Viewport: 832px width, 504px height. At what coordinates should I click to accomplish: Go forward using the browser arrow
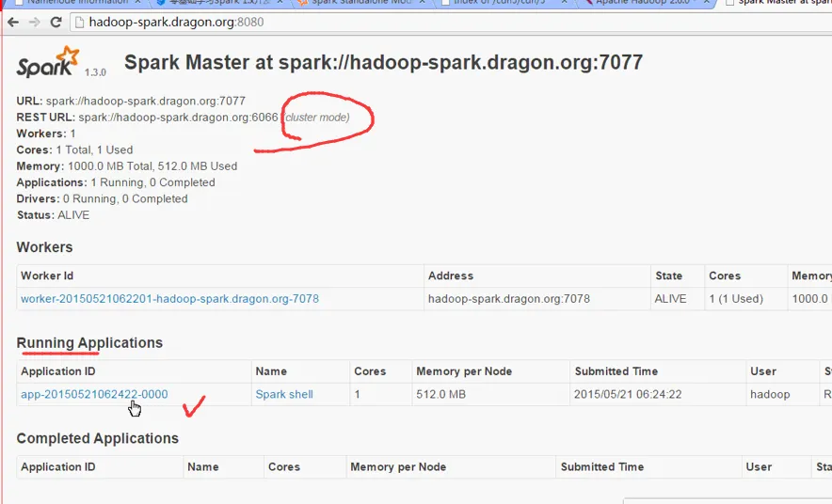(35, 23)
